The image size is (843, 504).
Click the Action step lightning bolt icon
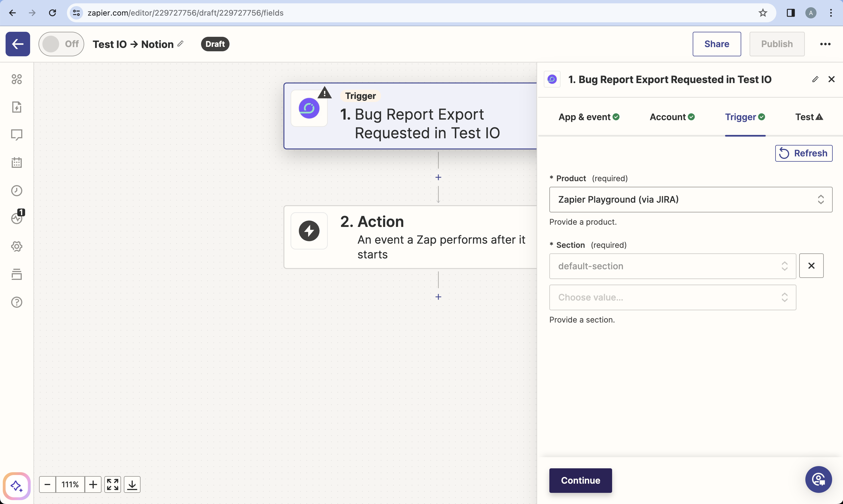309,231
